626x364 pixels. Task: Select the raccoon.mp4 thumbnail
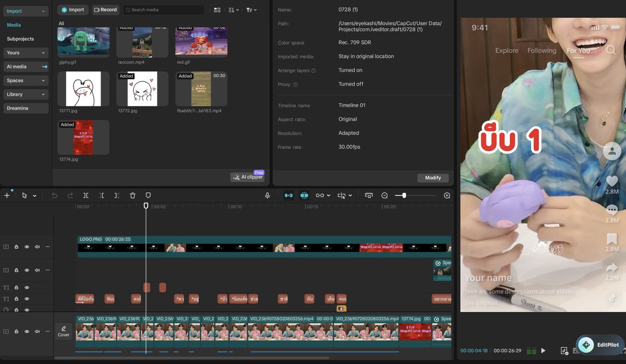(142, 41)
